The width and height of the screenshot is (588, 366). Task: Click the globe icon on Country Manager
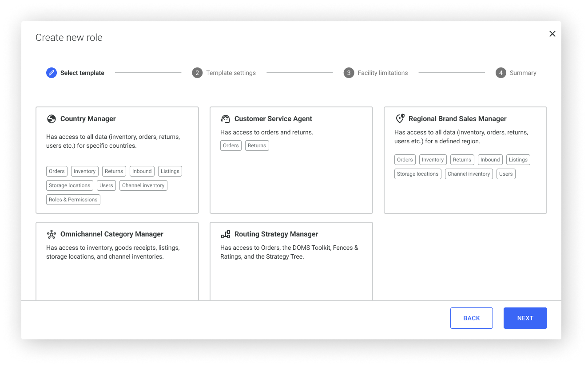pos(52,119)
